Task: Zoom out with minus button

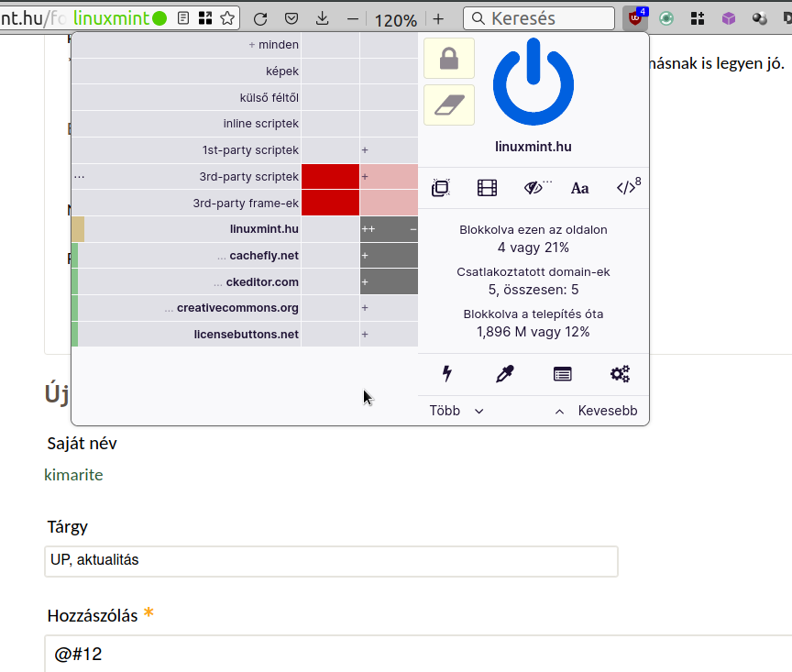Action: click(x=353, y=19)
